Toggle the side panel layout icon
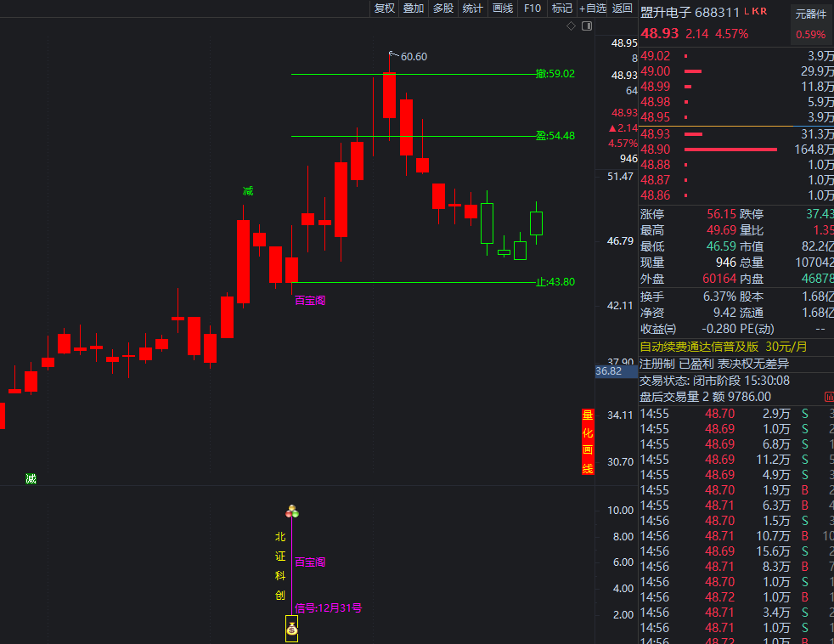Image resolution: width=834 pixels, height=644 pixels. [x=584, y=26]
